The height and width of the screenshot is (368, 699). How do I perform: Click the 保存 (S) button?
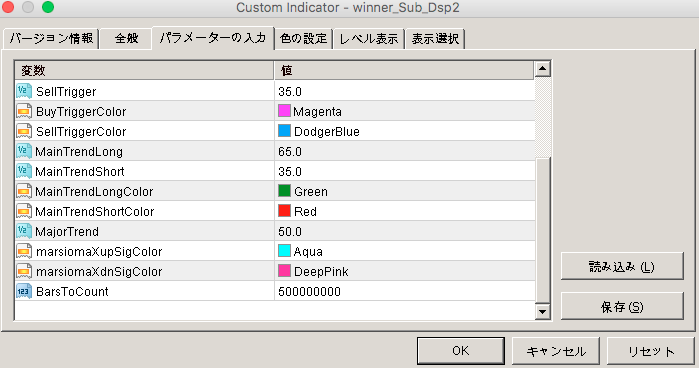pyautogui.click(x=622, y=306)
